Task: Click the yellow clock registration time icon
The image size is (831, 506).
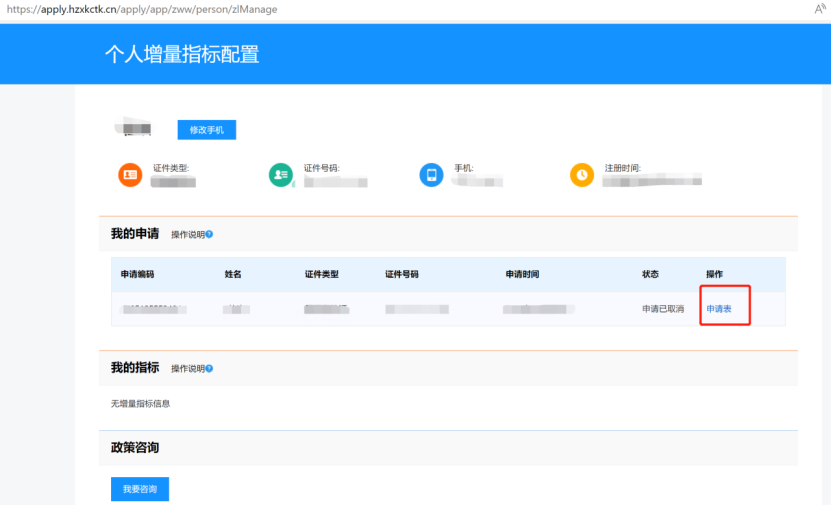Action: coord(582,174)
